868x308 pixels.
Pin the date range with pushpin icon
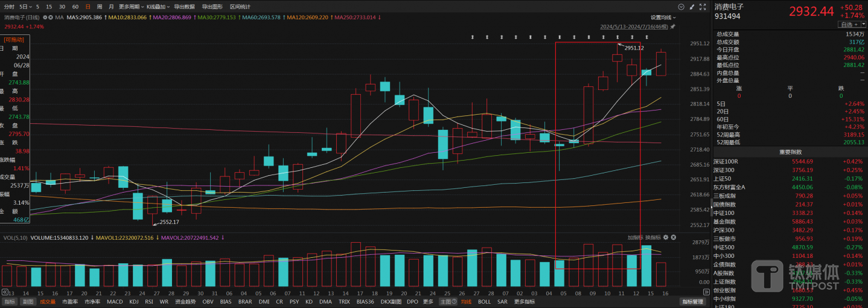[x=673, y=27]
